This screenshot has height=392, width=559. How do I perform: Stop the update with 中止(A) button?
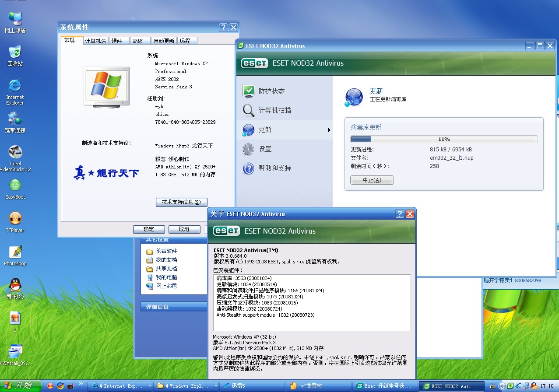pyautogui.click(x=372, y=180)
